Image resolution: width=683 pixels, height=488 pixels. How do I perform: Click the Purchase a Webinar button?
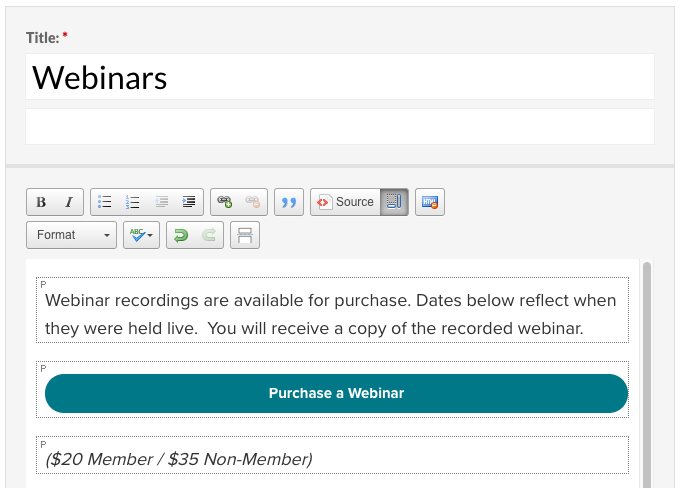(x=336, y=394)
